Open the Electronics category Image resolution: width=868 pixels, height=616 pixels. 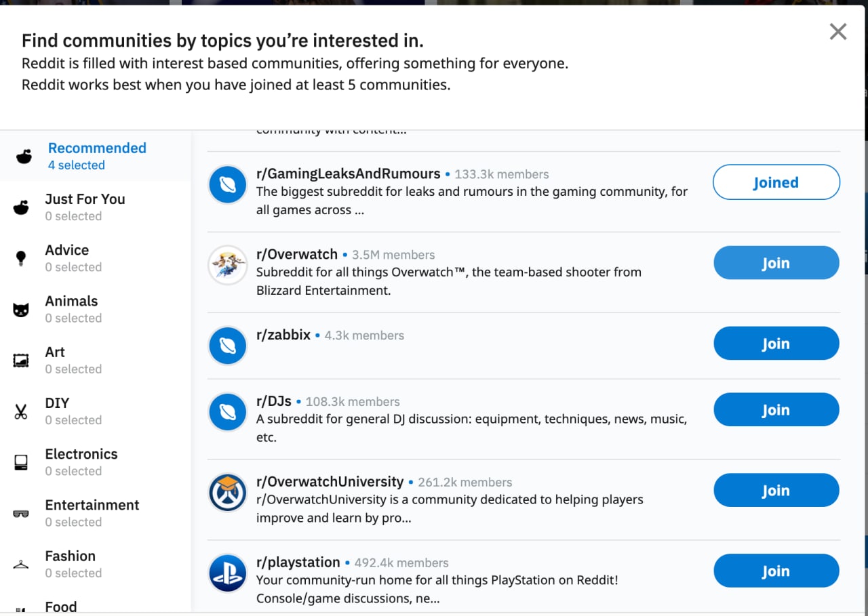[x=96, y=462]
